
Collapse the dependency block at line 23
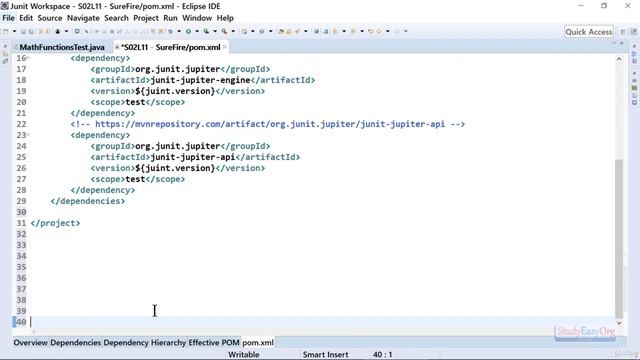pos(28,135)
